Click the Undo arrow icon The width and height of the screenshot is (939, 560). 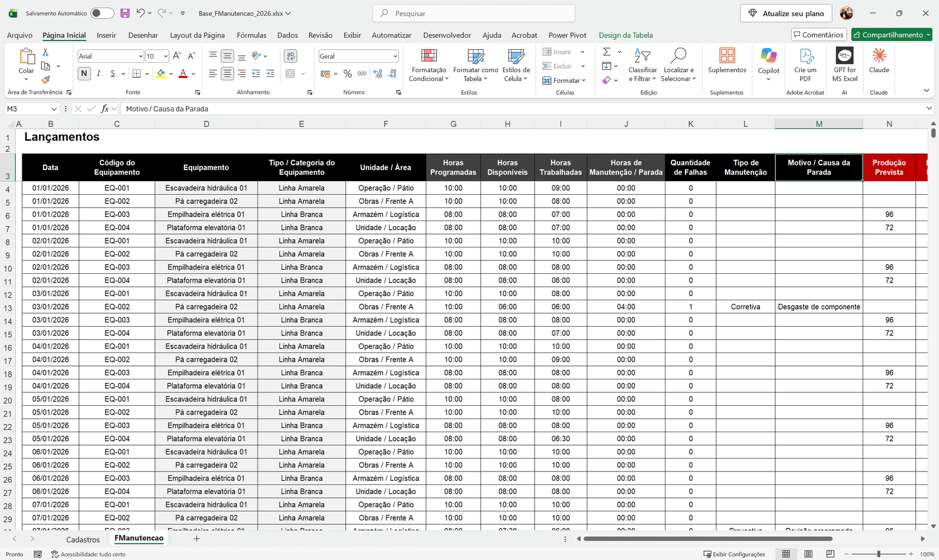140,13
